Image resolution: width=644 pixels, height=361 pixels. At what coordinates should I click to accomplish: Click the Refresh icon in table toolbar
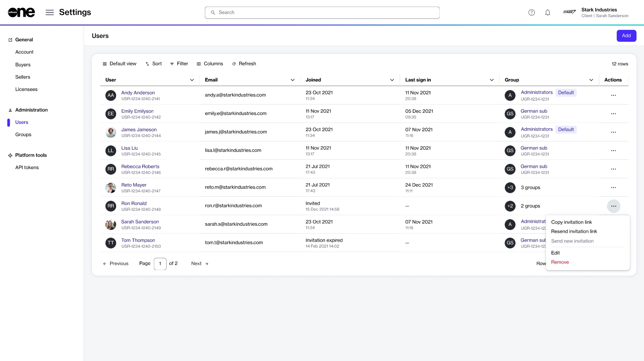pyautogui.click(x=234, y=64)
